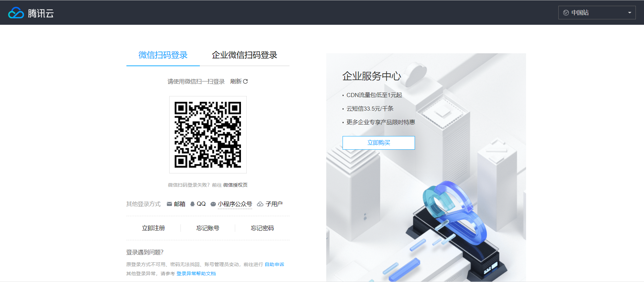644x282 pixels.
Task: Click '更多企业专享产品限时特惠' promo text
Action: tap(381, 122)
